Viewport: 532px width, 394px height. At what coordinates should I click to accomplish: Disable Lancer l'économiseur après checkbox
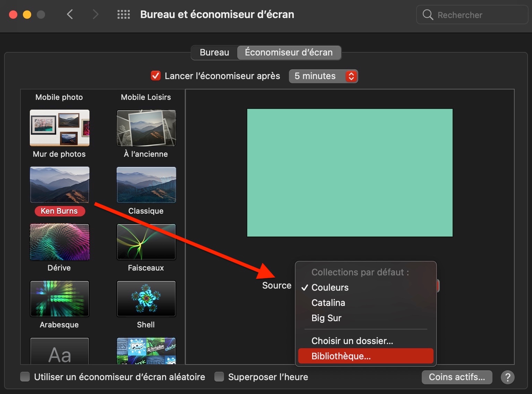(156, 76)
